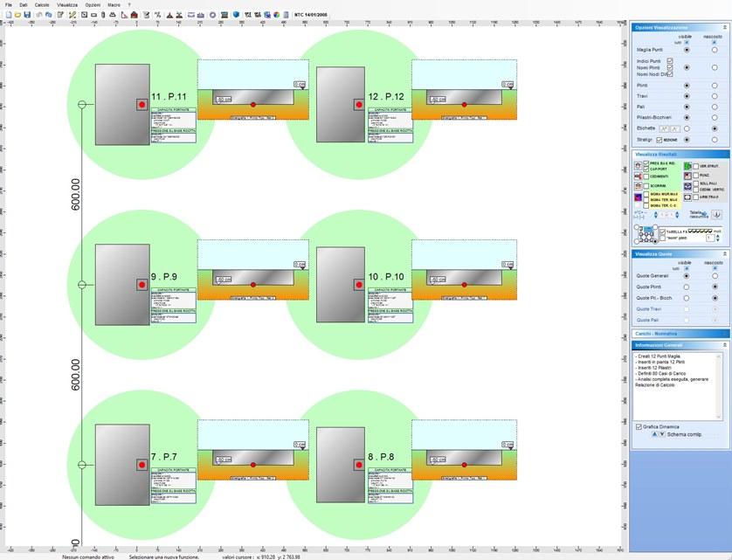Click the percent symbol toolbar icon
The height and width of the screenshot is (560, 732).
coord(157,15)
